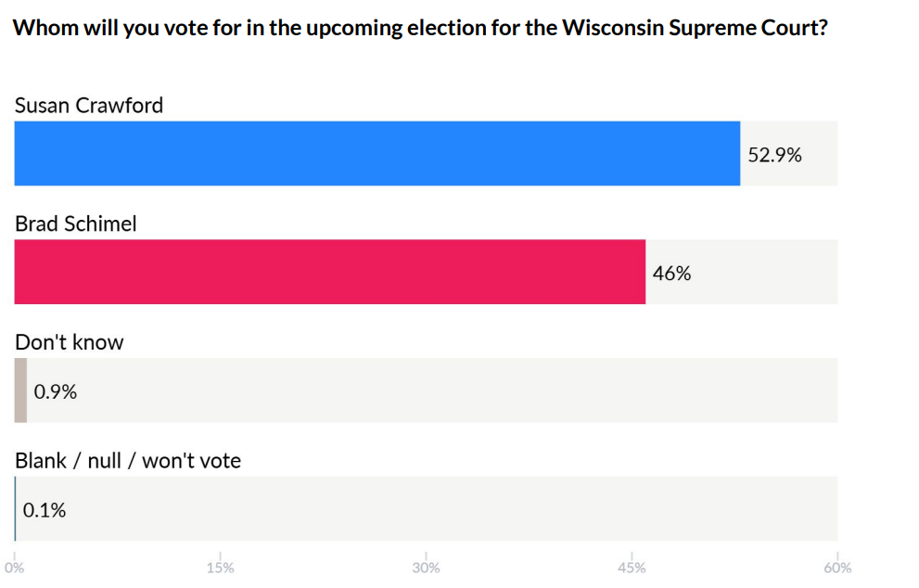Click empty track right of the 46% label
The height and width of the screenshot is (588, 919).
[765, 272]
